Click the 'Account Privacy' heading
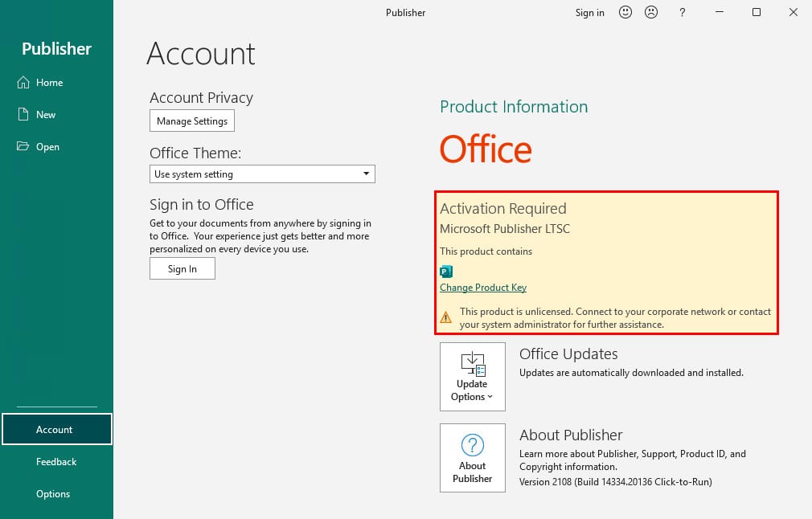 tap(202, 98)
